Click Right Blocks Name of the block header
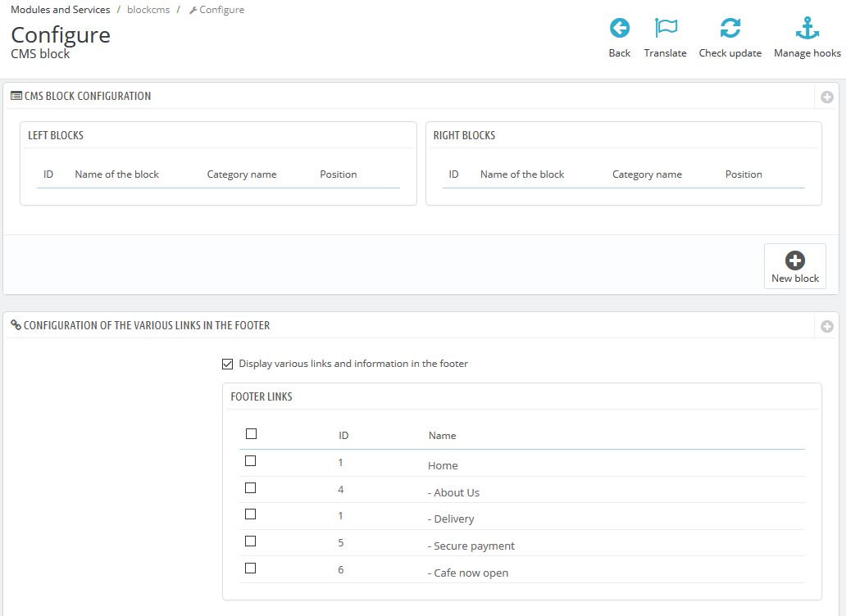Viewport: 846px width, 616px height. point(521,174)
